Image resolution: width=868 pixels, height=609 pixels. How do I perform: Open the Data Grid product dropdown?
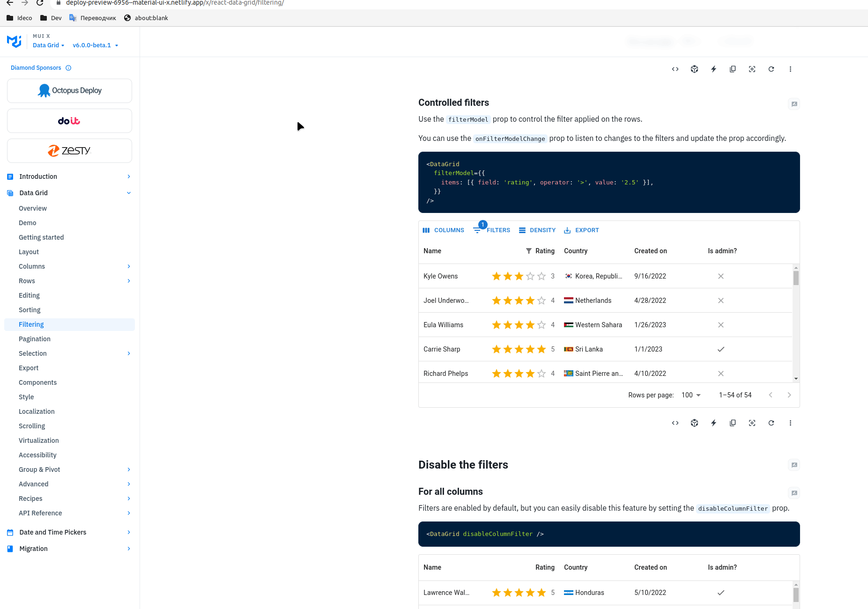pyautogui.click(x=49, y=45)
